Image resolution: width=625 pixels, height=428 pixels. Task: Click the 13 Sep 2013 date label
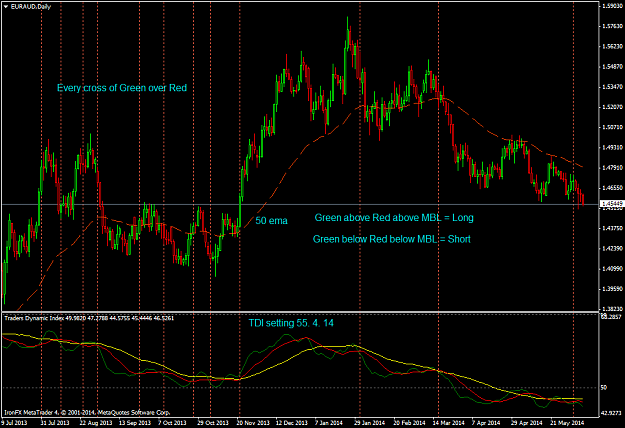[x=135, y=422]
